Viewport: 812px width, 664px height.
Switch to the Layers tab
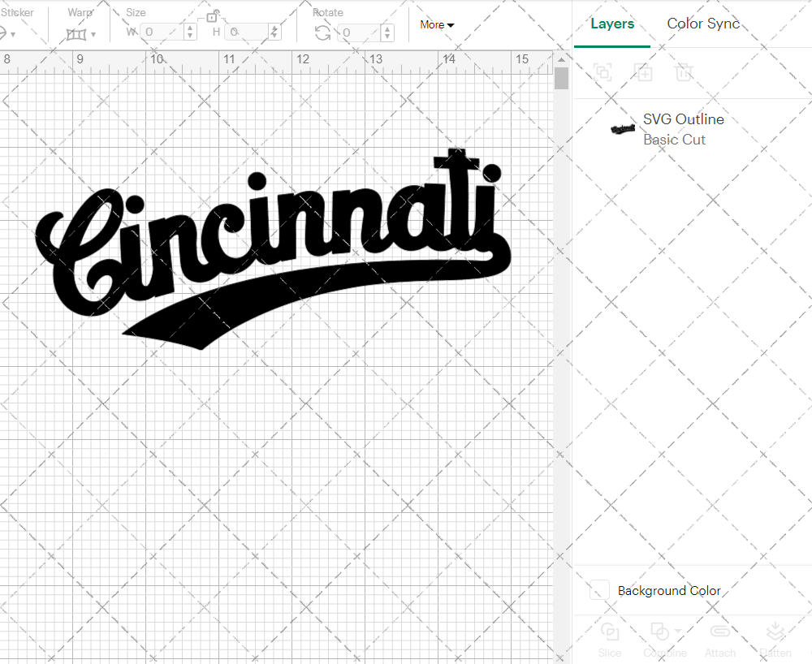pyautogui.click(x=612, y=24)
